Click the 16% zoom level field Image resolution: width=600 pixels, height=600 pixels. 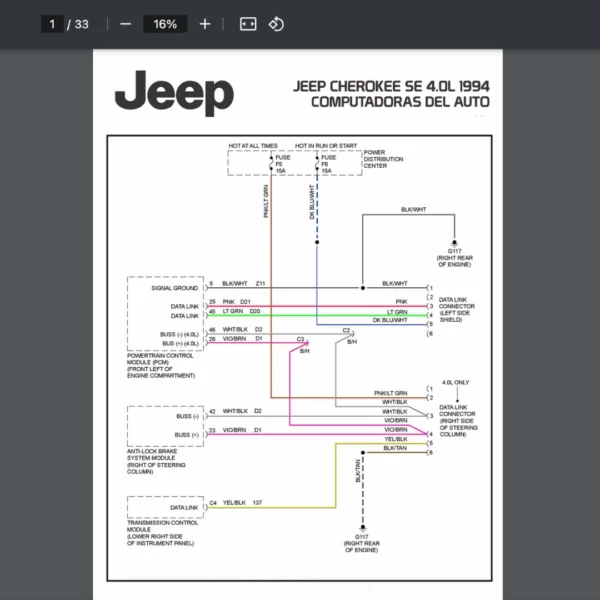pyautogui.click(x=164, y=24)
